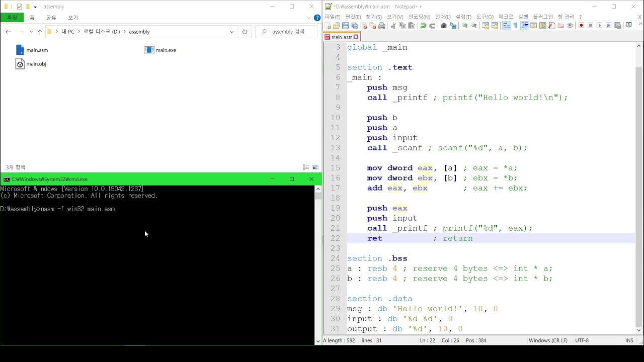Toggle Word Wrap in Notepad++ toolbar
The height and width of the screenshot is (362, 644).
pyautogui.click(x=507, y=25)
